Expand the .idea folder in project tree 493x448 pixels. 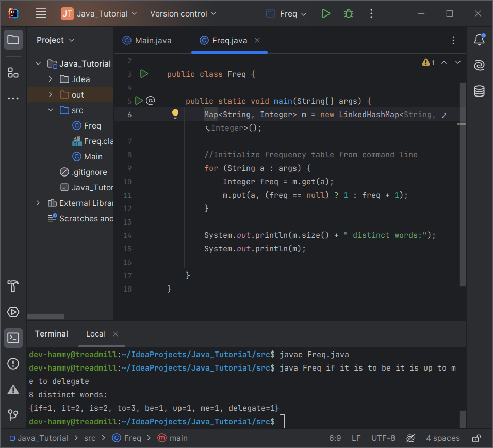[50, 79]
